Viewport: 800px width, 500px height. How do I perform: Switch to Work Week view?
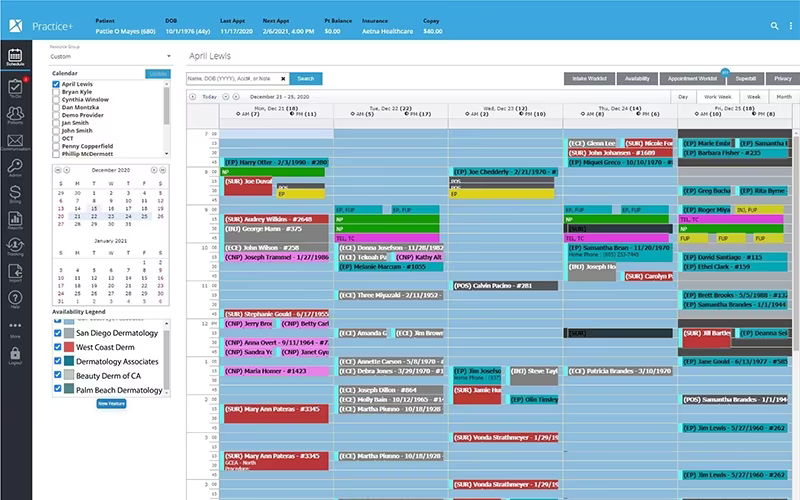[717, 96]
